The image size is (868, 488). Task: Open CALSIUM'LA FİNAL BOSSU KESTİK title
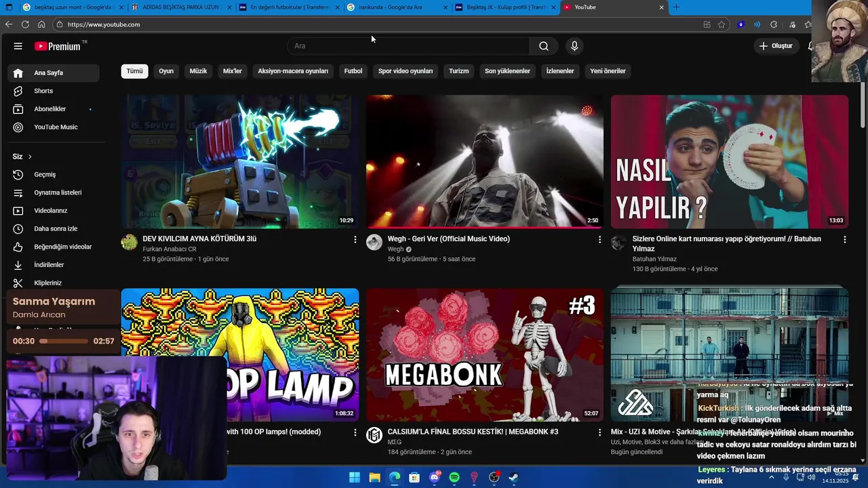point(473,432)
